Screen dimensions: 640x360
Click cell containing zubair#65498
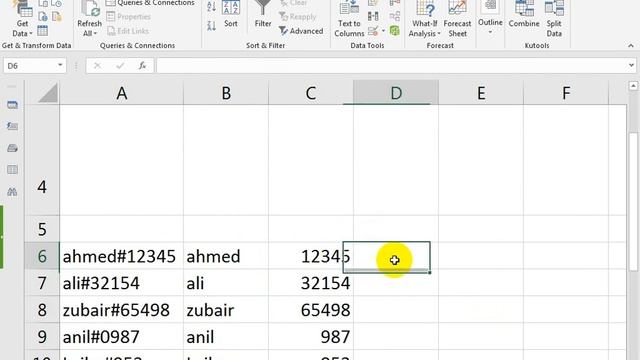pyautogui.click(x=122, y=310)
